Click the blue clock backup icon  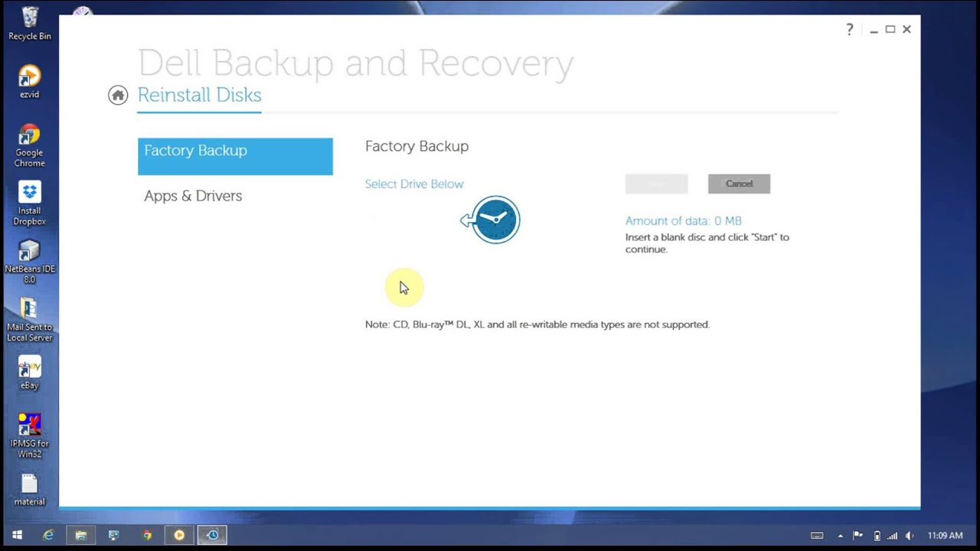[x=491, y=220]
